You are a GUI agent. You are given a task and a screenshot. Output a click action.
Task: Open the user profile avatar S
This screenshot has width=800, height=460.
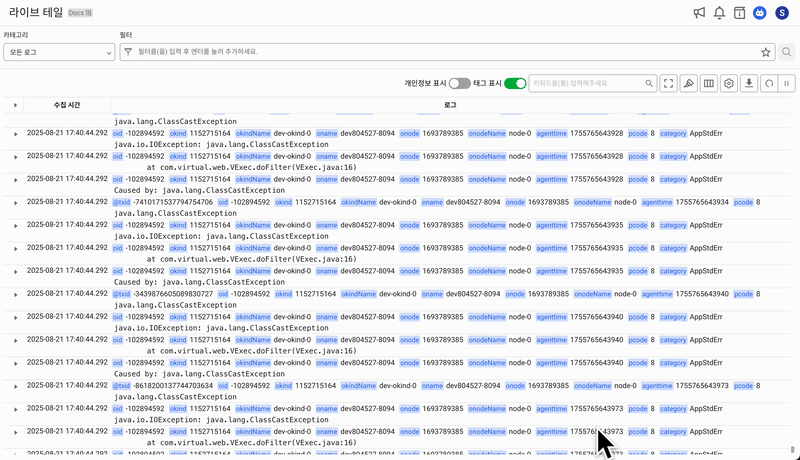[782, 13]
